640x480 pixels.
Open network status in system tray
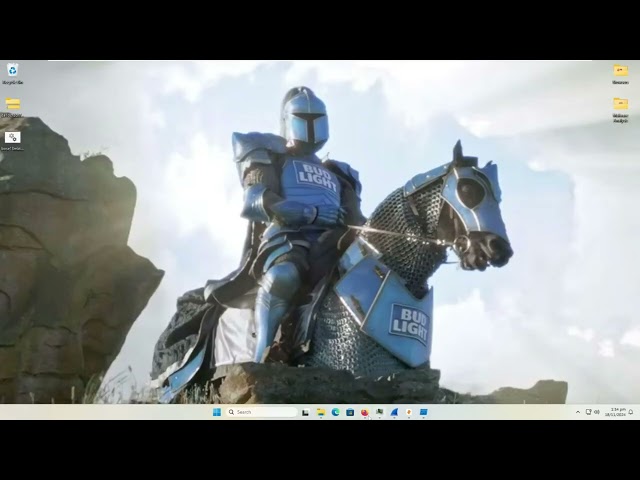589,412
